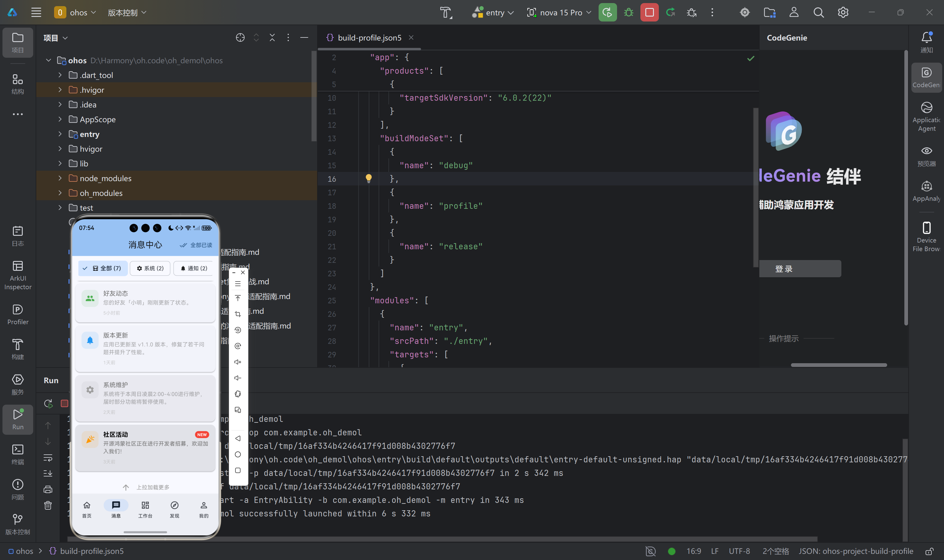
Task: Expand the entry folder in project tree
Action: [60, 134]
